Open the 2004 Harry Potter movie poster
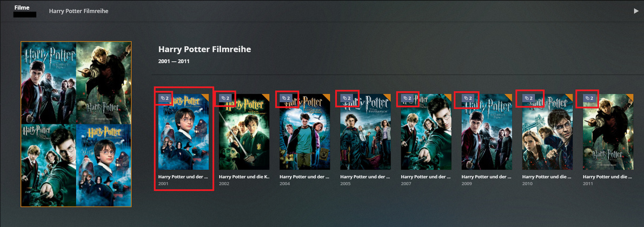 tap(305, 132)
